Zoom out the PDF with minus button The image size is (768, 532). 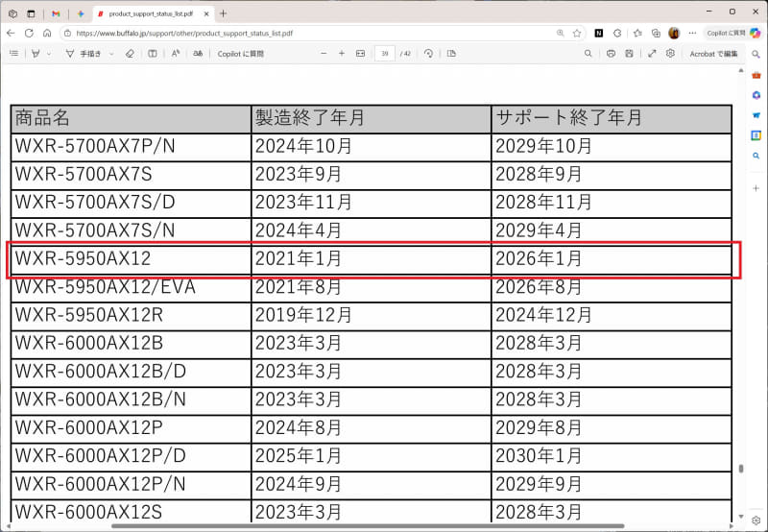tap(324, 54)
